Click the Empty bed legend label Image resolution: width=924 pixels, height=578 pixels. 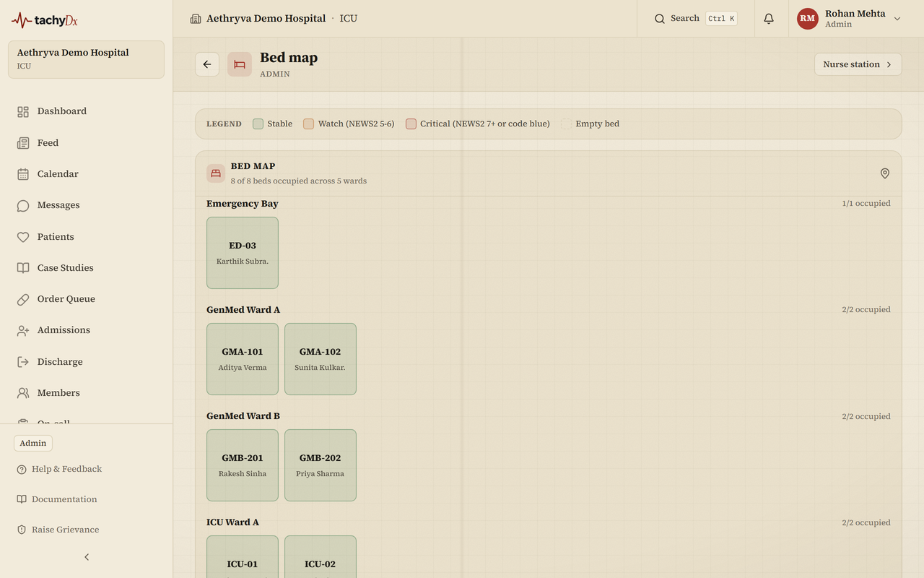click(597, 124)
